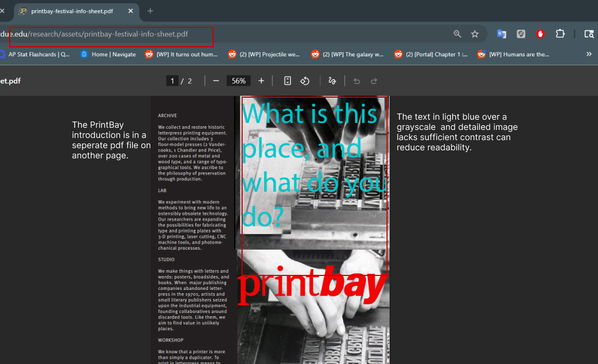Click the page number input field
This screenshot has width=598, height=364.
click(172, 80)
